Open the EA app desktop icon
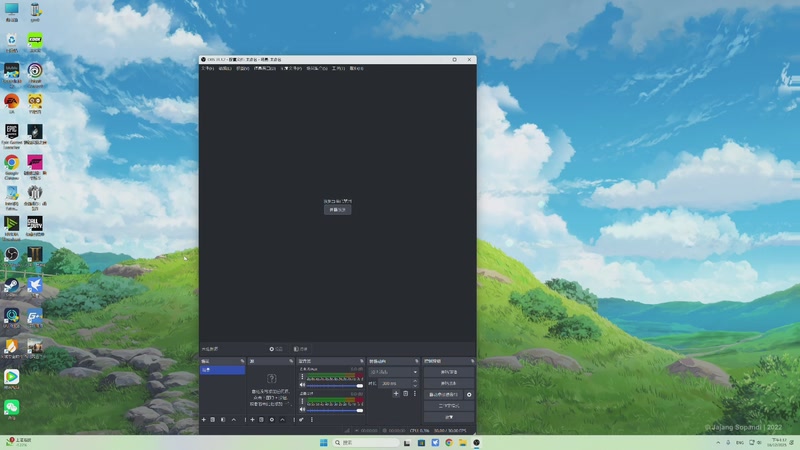This screenshot has width=800, height=450. point(11,104)
